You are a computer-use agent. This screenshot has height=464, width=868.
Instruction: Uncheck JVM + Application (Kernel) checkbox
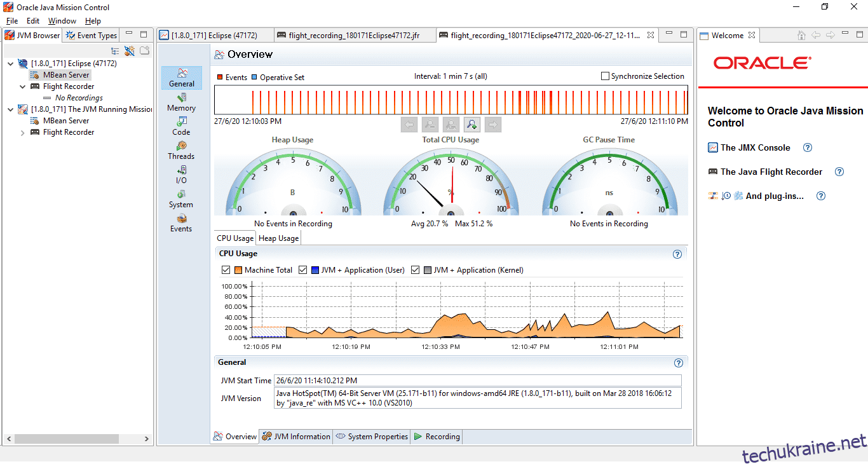point(416,270)
